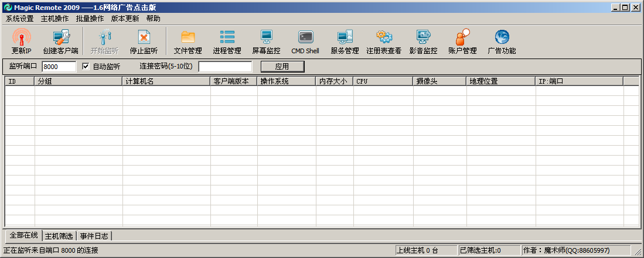Toggle the 自动监听 checkbox
The width and height of the screenshot is (644, 258).
tap(86, 67)
